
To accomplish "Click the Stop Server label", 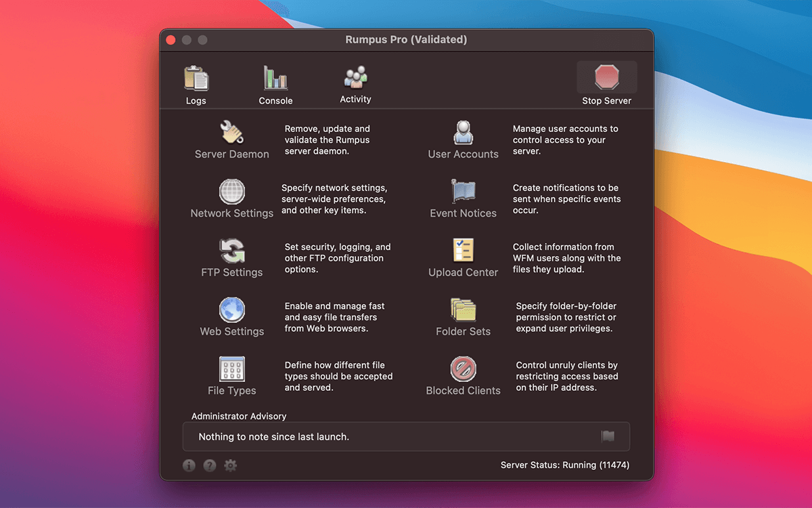I will pyautogui.click(x=607, y=101).
